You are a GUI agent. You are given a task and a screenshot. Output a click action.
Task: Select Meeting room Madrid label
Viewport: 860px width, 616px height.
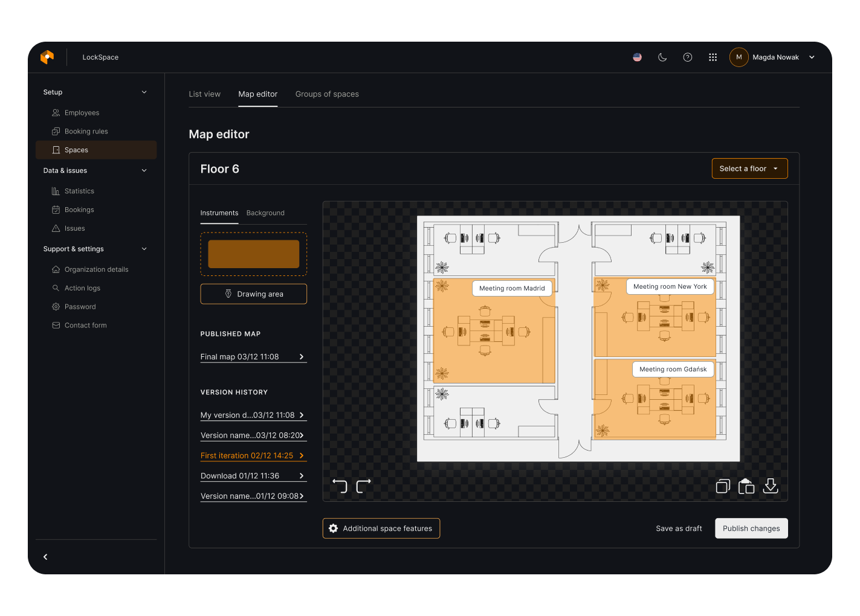[512, 289]
